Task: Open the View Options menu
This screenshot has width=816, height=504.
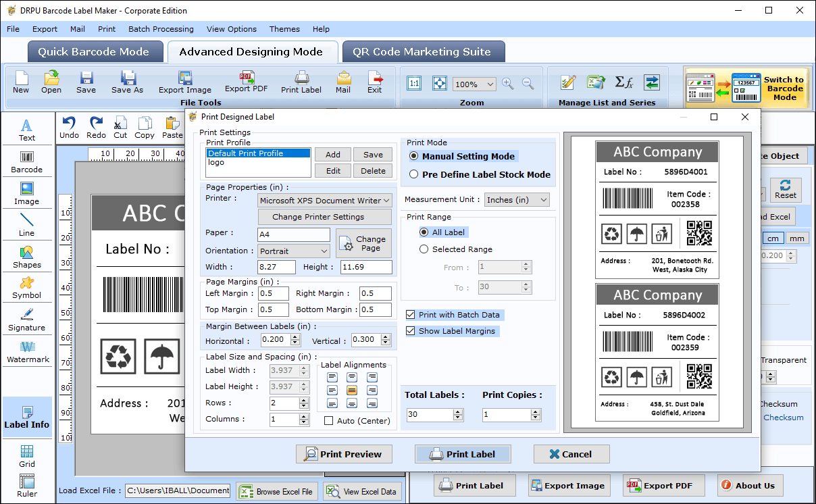Action: pos(232,29)
